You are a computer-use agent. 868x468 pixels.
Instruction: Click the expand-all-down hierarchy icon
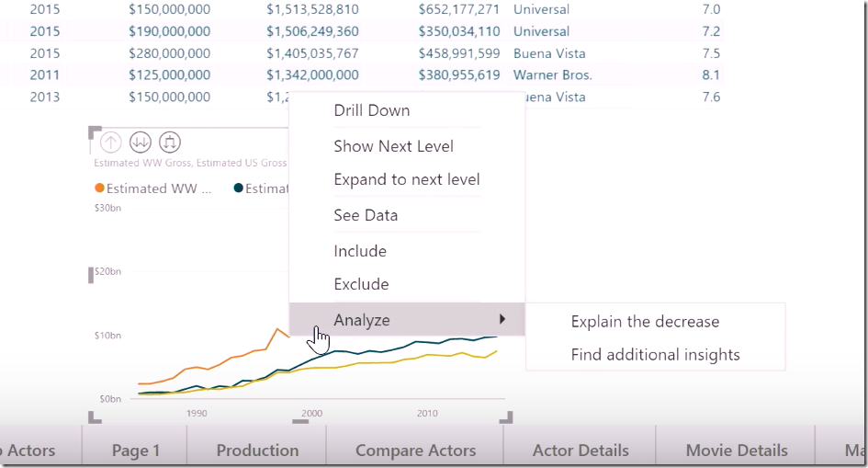coord(169,142)
